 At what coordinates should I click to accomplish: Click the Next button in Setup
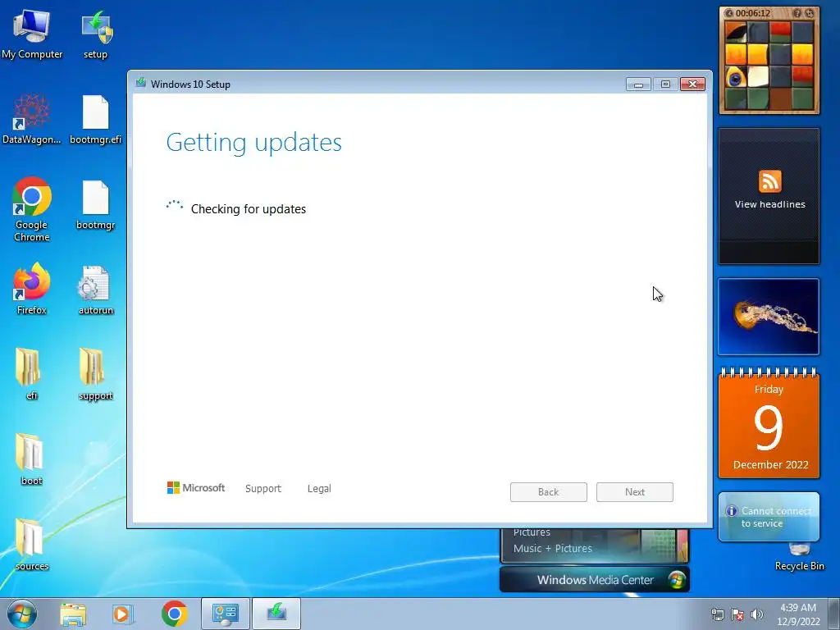point(635,492)
